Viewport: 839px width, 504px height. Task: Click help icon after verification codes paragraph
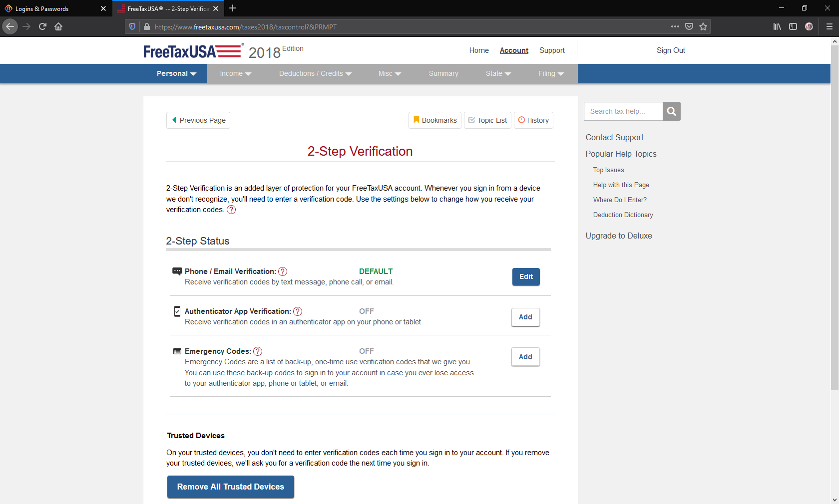[x=231, y=210]
